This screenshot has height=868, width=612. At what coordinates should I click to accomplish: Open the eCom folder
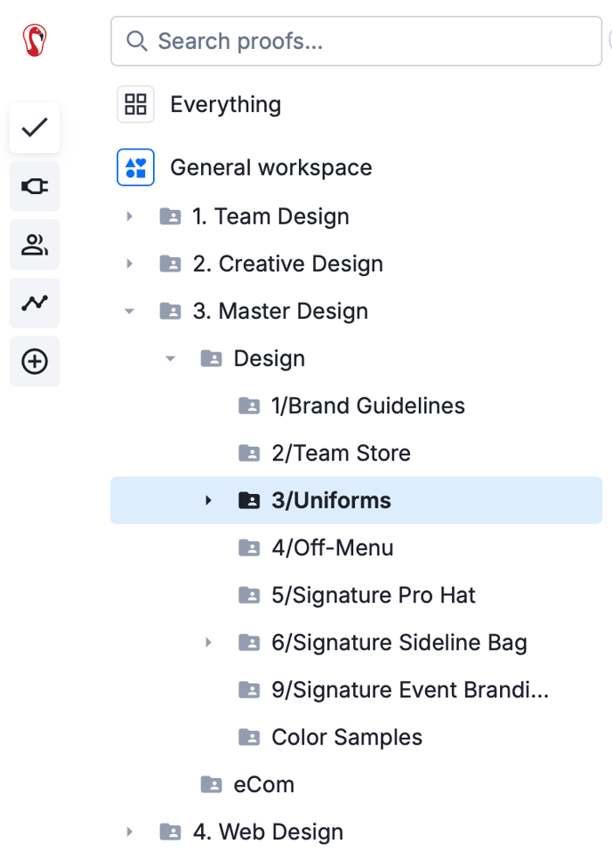click(263, 784)
